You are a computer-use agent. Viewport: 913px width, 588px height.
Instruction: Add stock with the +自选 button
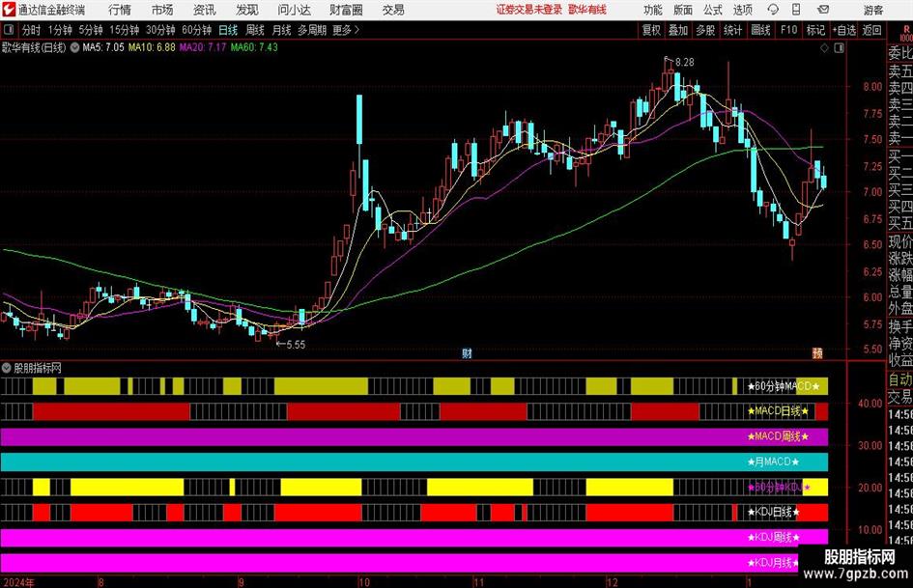click(x=844, y=30)
